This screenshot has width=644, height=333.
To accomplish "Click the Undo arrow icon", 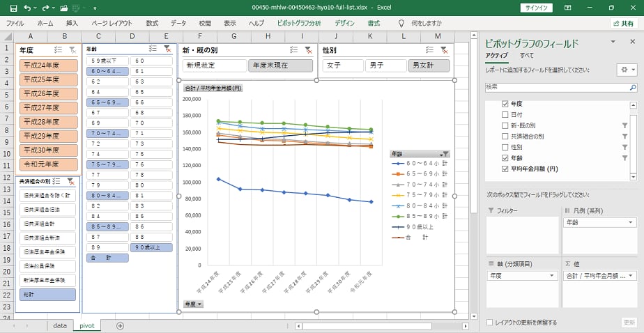I will pos(26,8).
